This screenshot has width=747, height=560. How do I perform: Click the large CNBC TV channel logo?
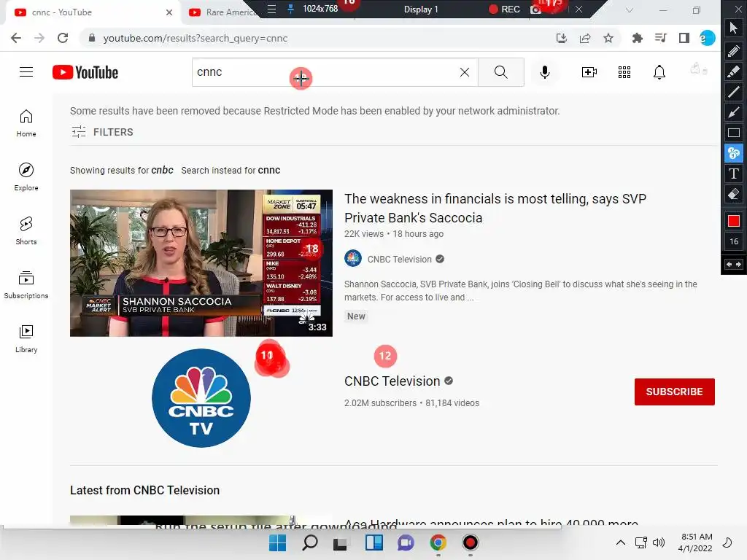coord(201,397)
